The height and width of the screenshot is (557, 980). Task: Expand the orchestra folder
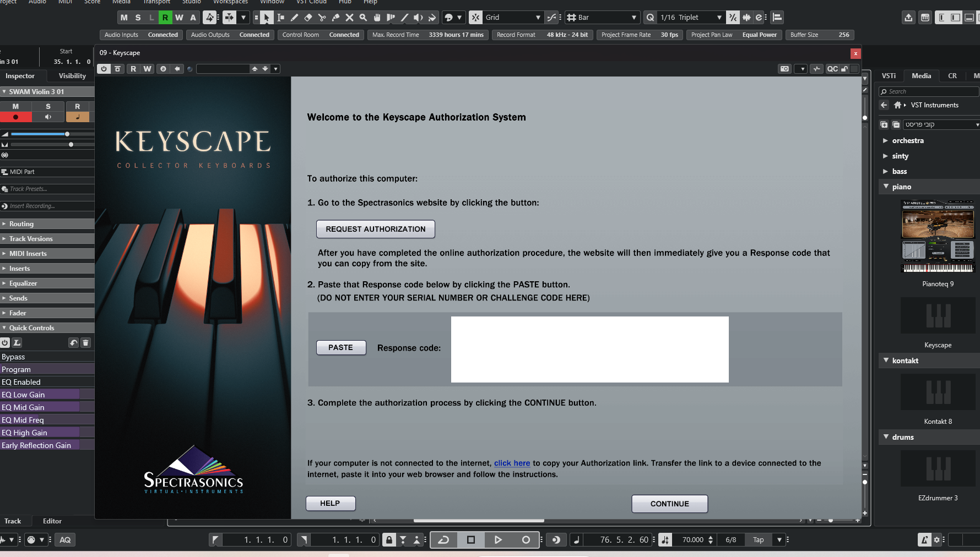pyautogui.click(x=885, y=141)
